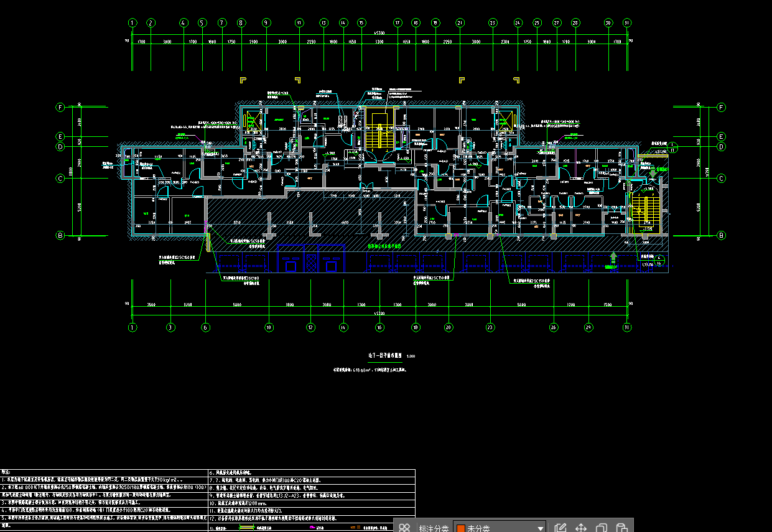Click the orange color swatch beside 未分类
Screen dimensions: 772x532
[461, 528]
